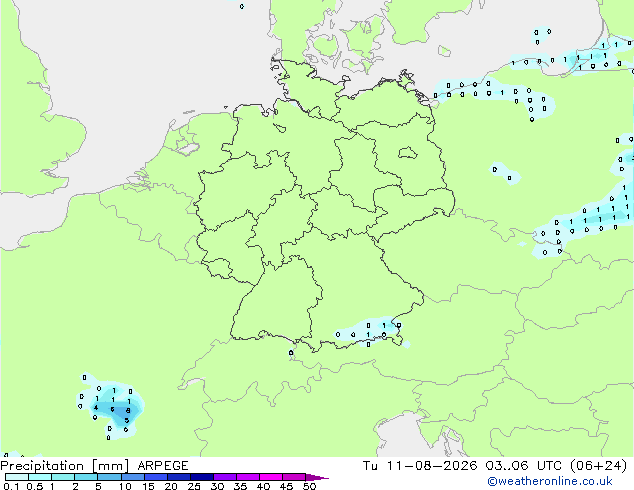
Task: Select the legend swatch between 2 and 5
Action: pos(86,477)
